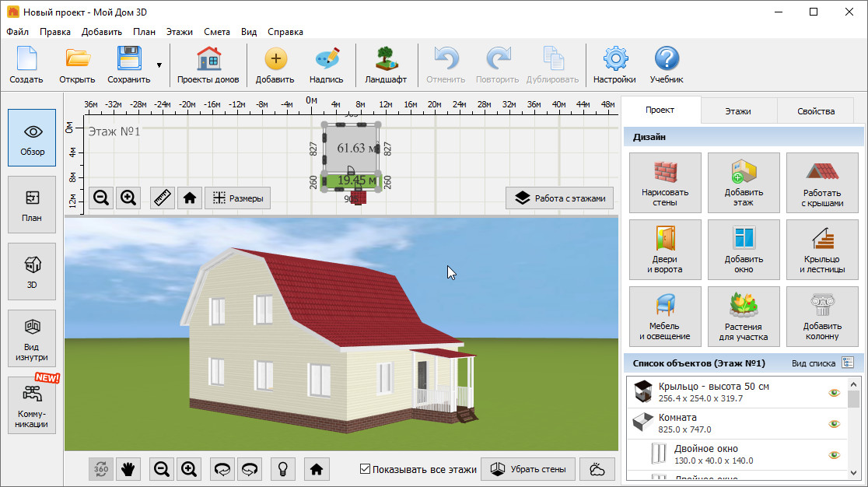The width and height of the screenshot is (868, 487).
Task: Select the Draw Walls (Нарисовать стены) tool
Action: (665, 183)
